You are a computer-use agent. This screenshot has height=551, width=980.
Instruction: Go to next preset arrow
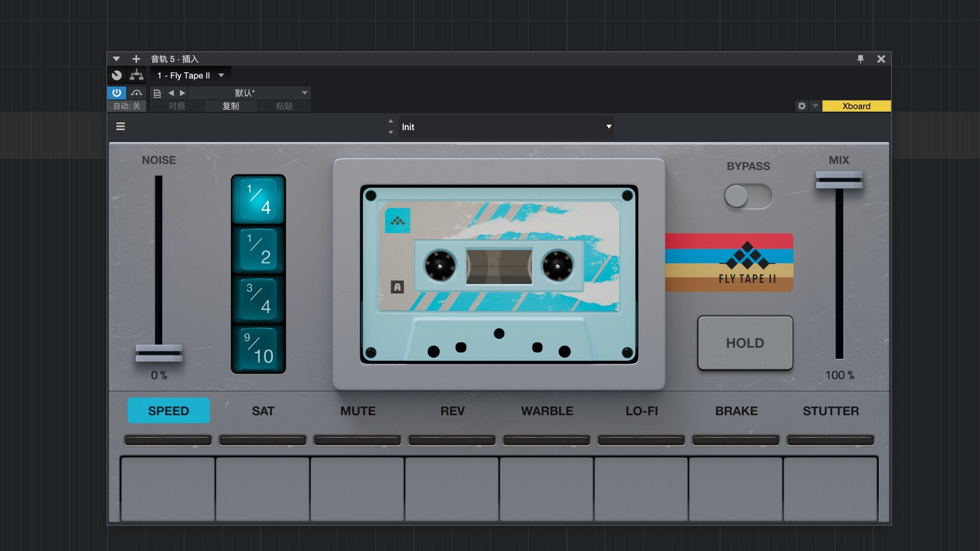click(182, 93)
